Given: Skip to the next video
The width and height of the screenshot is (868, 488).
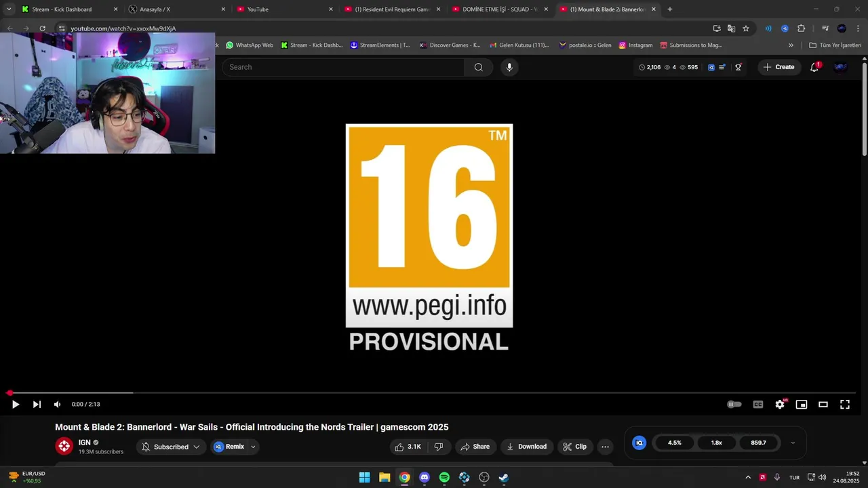Looking at the screenshot, I should point(37,405).
